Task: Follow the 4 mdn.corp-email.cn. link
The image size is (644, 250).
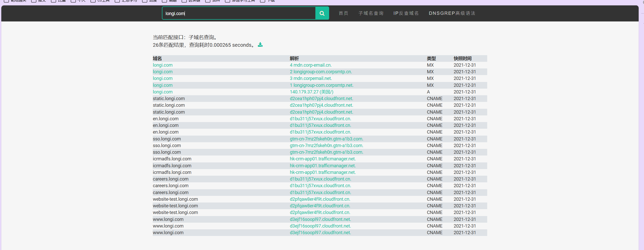Action: click(311, 65)
